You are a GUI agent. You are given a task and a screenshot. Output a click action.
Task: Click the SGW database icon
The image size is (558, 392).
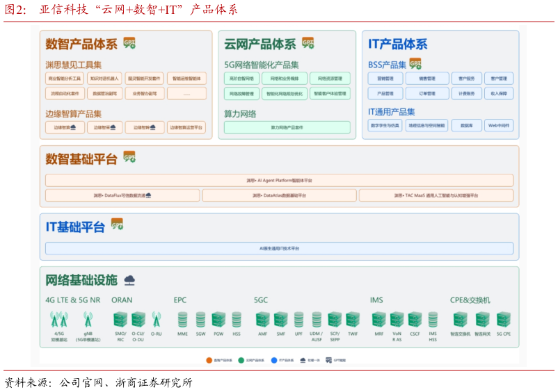(x=200, y=320)
